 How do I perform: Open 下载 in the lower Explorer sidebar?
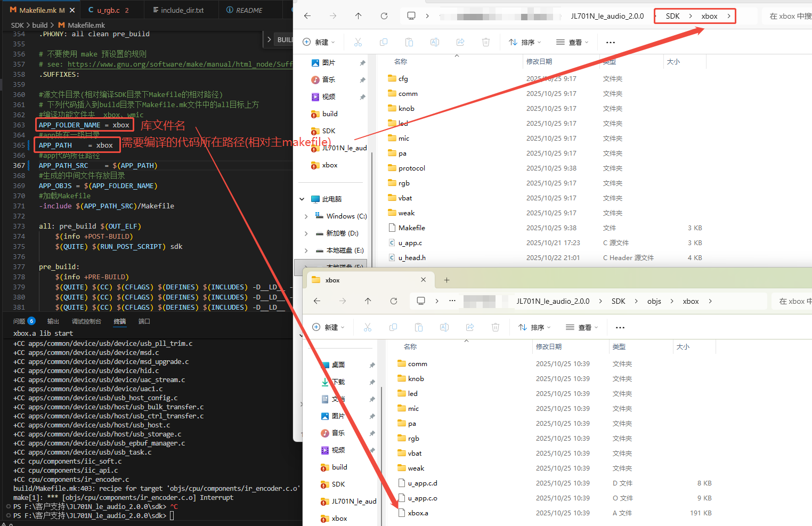[338, 382]
